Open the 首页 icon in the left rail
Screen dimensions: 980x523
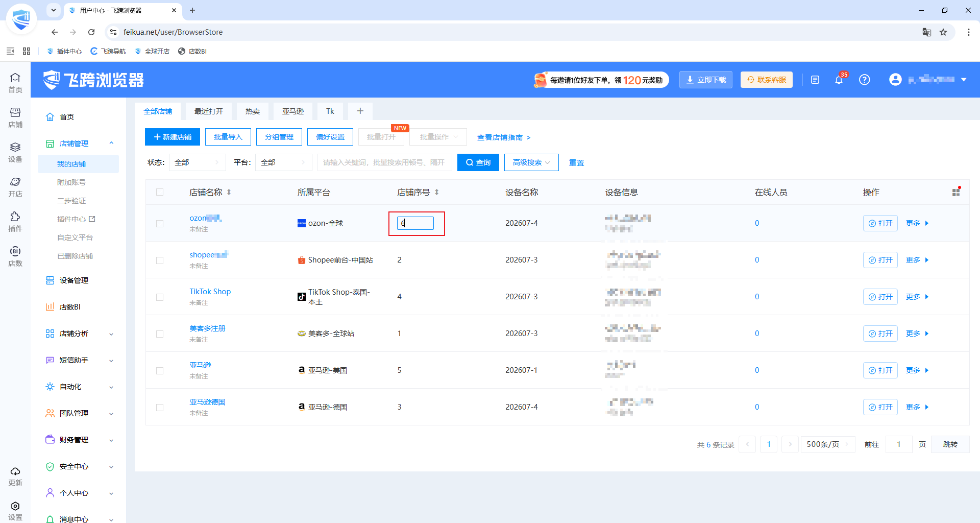tap(15, 83)
